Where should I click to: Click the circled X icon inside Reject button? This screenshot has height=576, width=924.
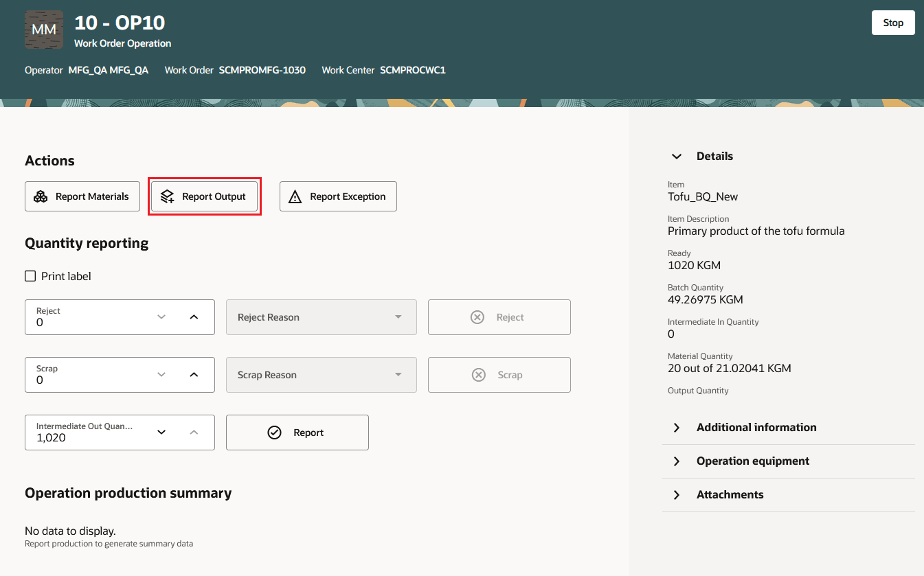tap(477, 316)
